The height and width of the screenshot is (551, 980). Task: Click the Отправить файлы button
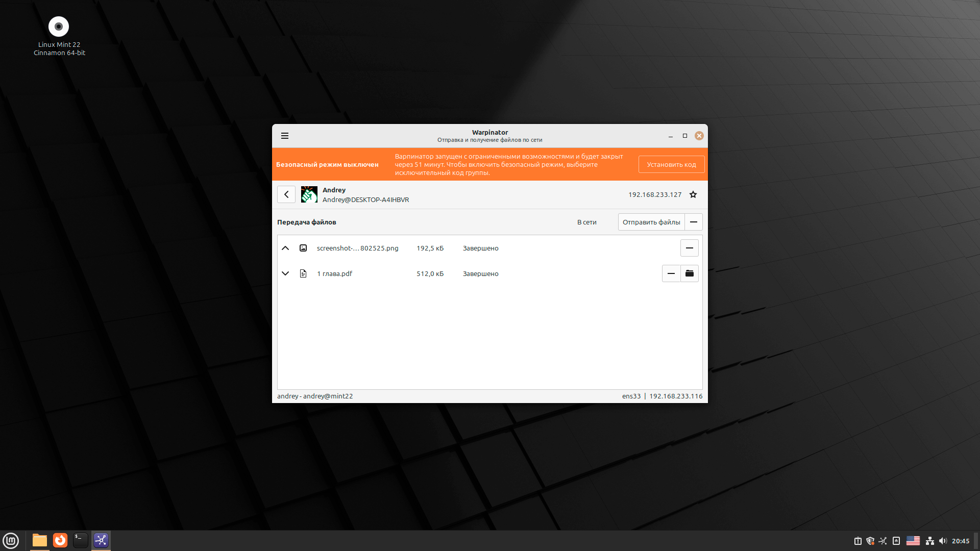point(651,222)
